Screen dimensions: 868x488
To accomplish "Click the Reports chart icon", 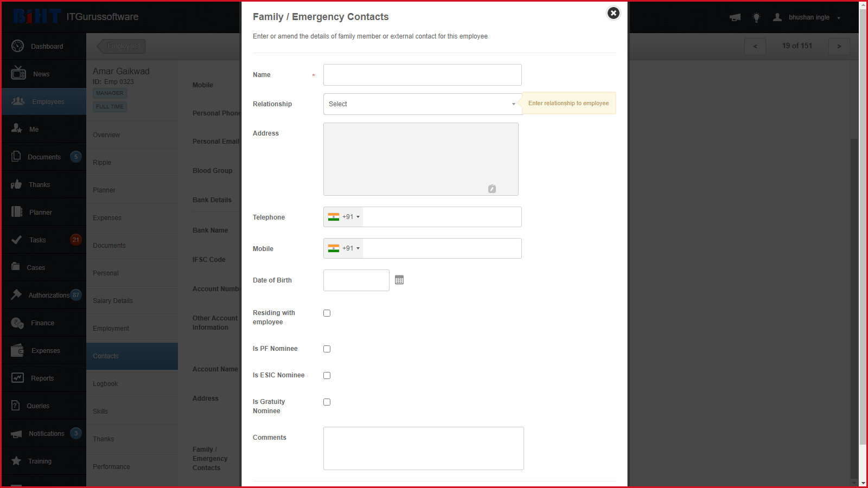I will (18, 377).
